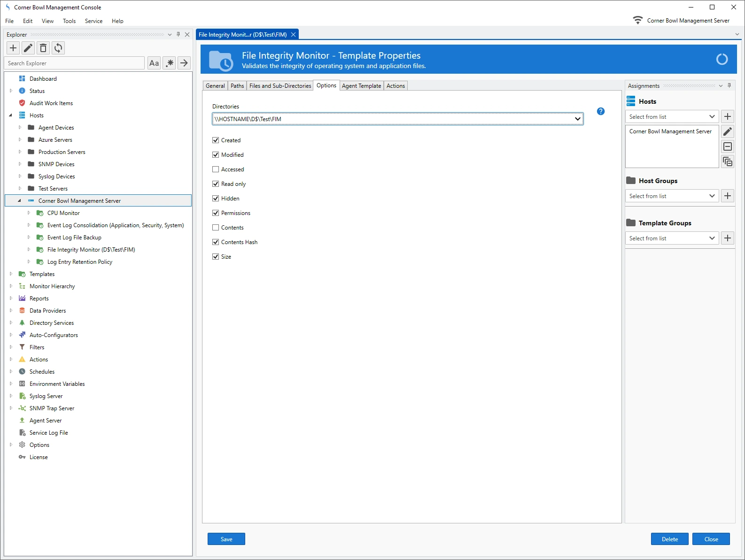Click the edit pencil icon in Explorer toolbar
This screenshot has width=745, height=560.
click(28, 48)
